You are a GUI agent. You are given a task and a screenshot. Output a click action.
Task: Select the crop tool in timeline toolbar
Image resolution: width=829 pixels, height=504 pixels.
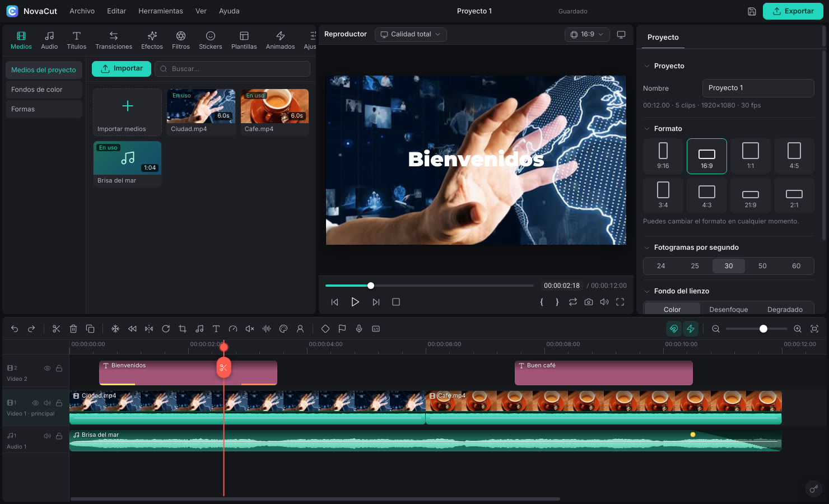coord(183,329)
